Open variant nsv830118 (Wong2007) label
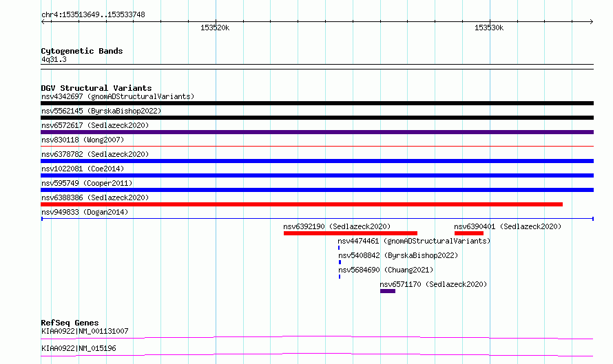 tap(83, 140)
